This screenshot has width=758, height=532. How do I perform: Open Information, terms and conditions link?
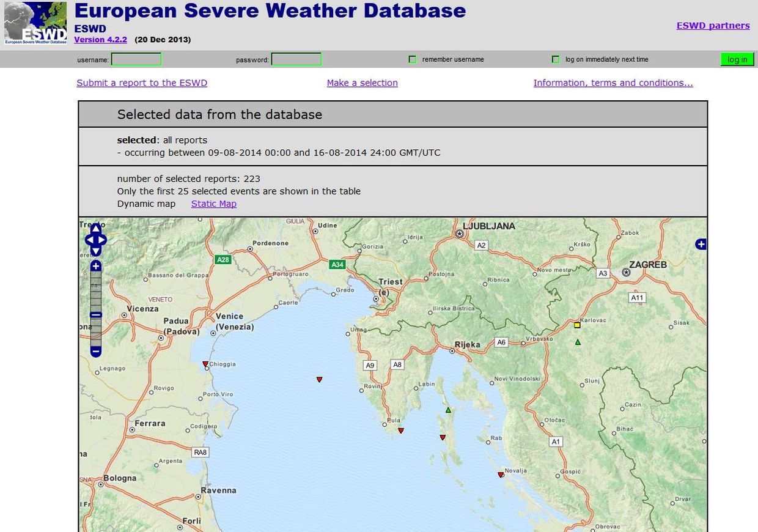[613, 83]
